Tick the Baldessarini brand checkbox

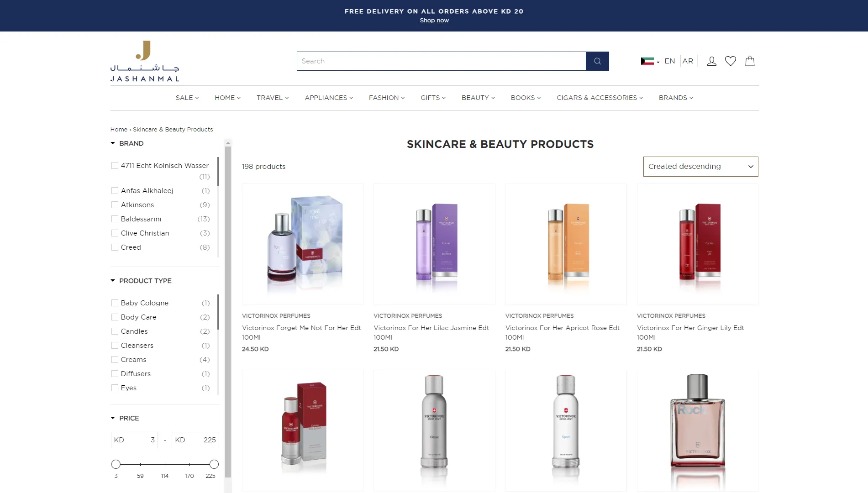(115, 219)
